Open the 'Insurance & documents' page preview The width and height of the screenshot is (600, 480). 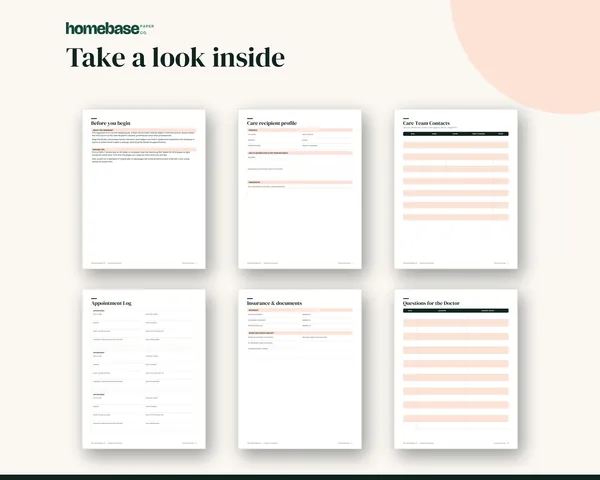coord(300,369)
